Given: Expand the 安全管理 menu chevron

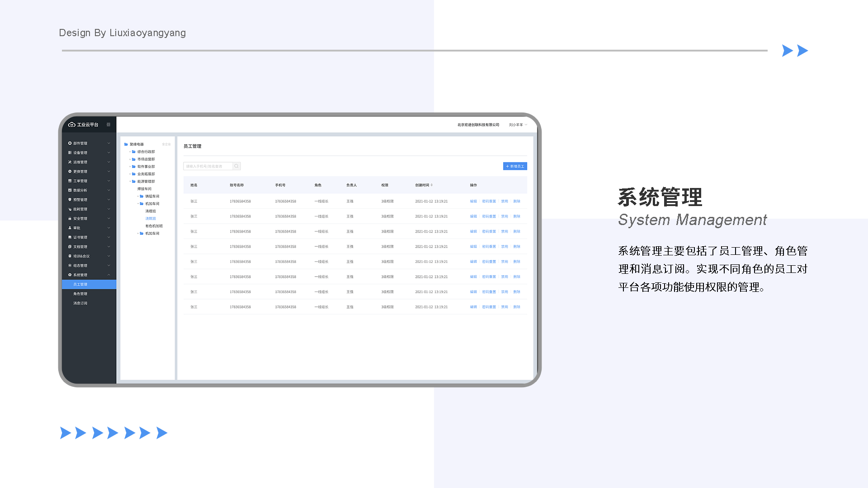Looking at the screenshot, I should coord(109,219).
